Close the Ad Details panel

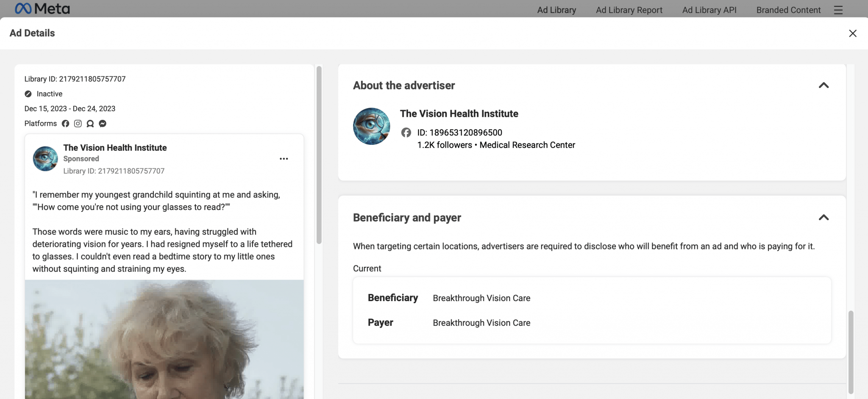pos(852,33)
